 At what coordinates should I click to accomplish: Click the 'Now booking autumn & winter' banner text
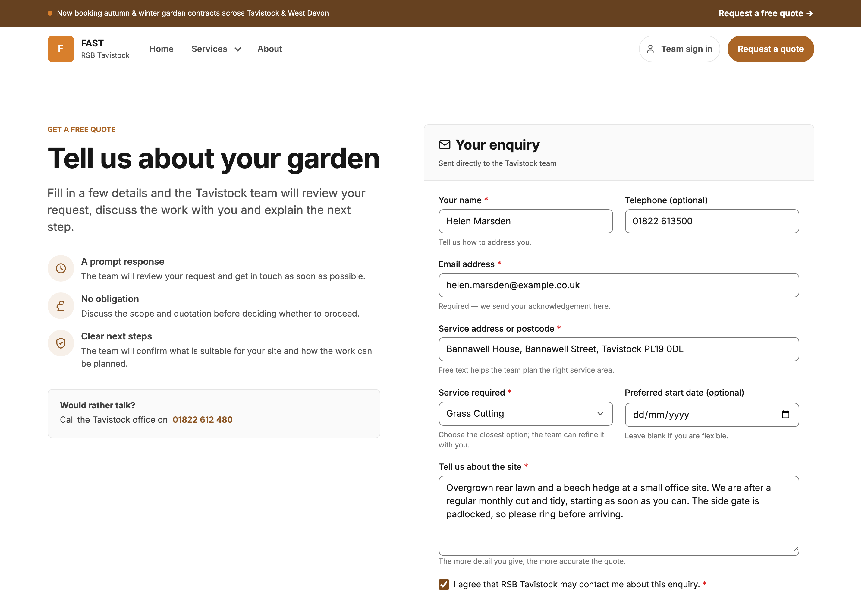193,13
